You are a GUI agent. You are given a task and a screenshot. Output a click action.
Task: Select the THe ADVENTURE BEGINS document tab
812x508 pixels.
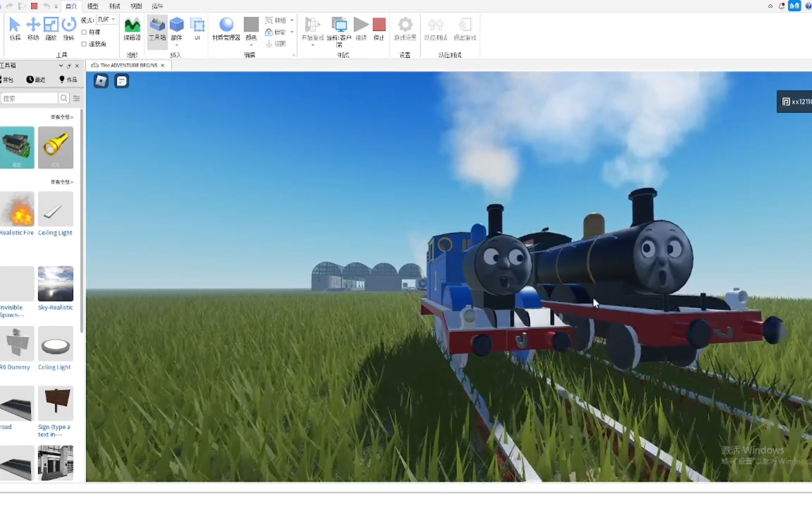click(x=129, y=65)
